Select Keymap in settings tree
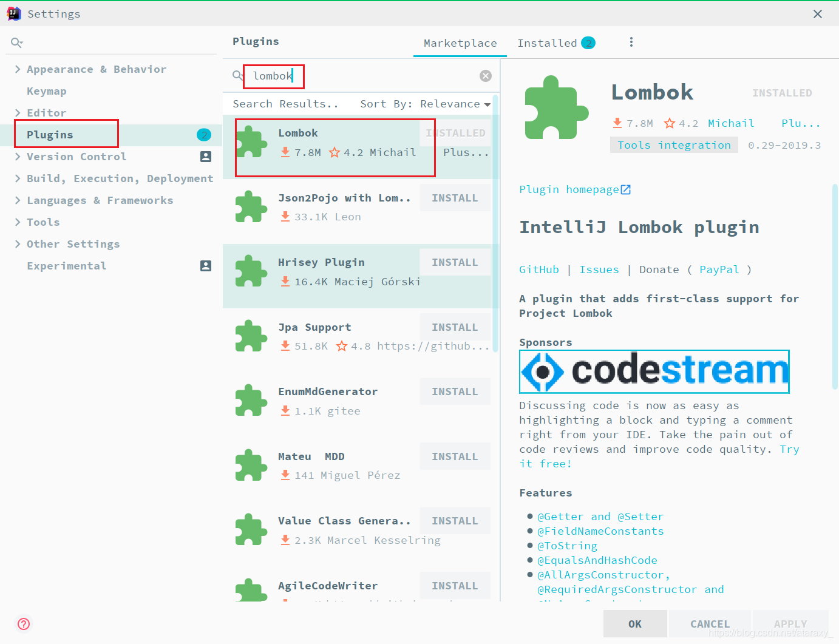839x644 pixels. (47, 91)
